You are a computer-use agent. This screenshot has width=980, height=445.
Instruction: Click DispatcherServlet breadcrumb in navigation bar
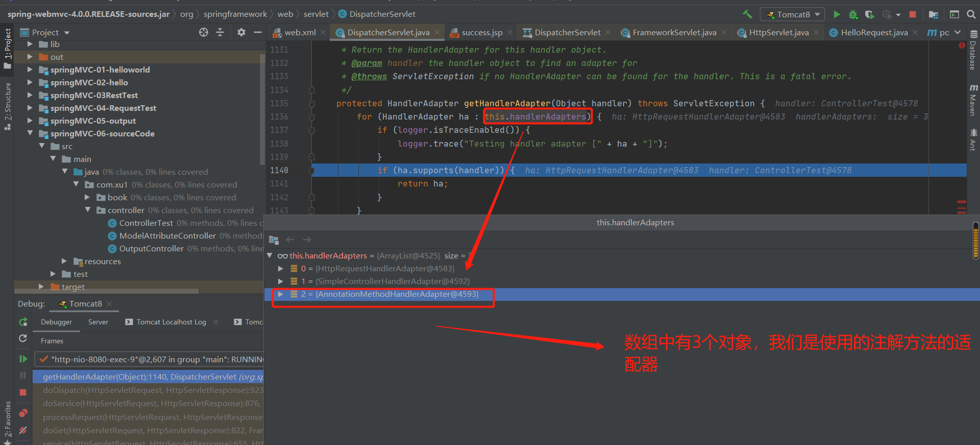[x=377, y=14]
